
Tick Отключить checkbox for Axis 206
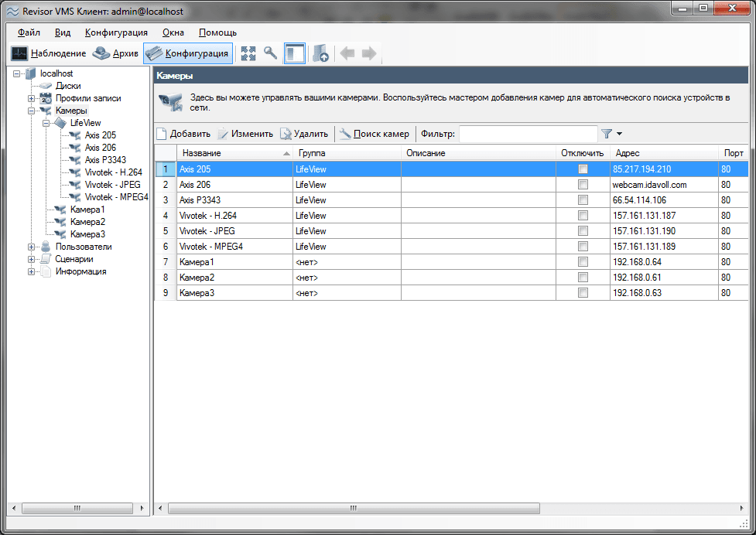[583, 185]
